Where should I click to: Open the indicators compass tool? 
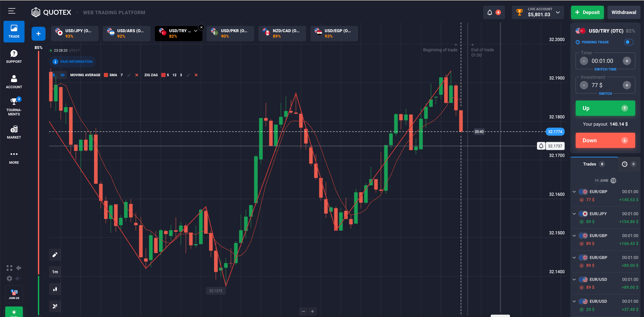point(55,306)
